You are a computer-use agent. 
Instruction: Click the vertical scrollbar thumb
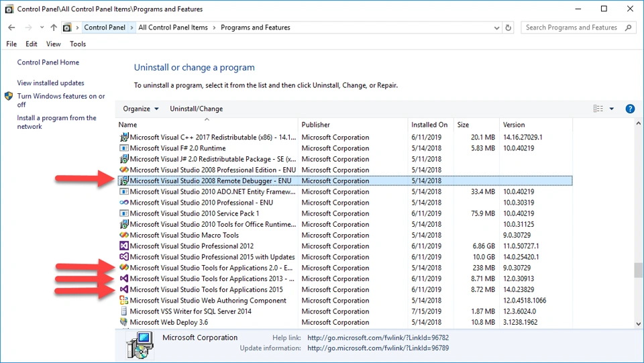point(637,270)
